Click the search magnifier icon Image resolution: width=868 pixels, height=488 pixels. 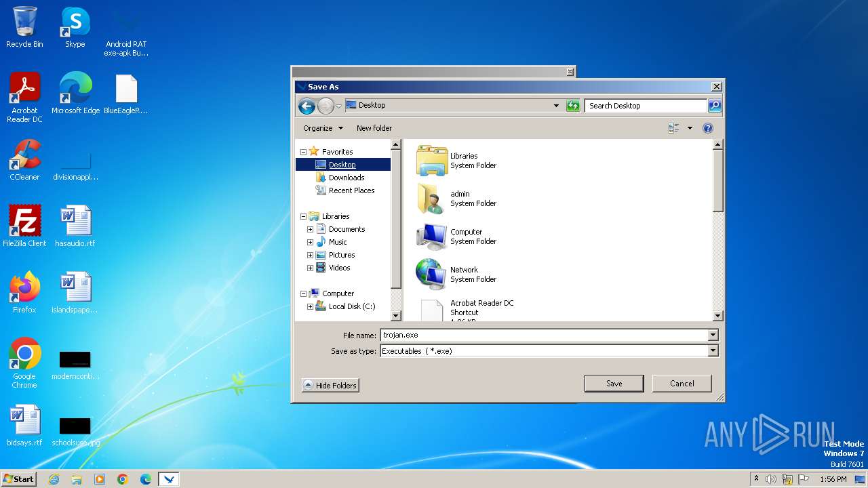pos(714,106)
